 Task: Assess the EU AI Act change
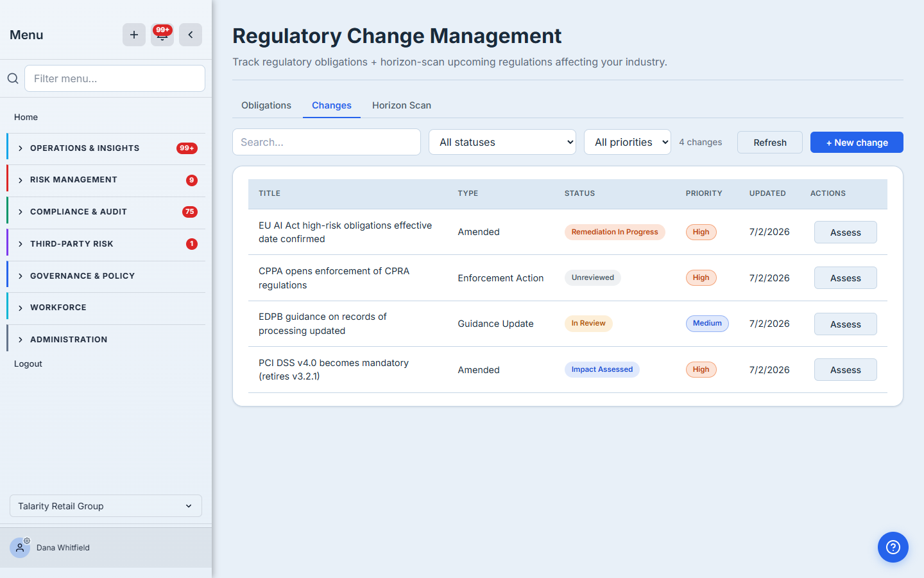tap(846, 232)
